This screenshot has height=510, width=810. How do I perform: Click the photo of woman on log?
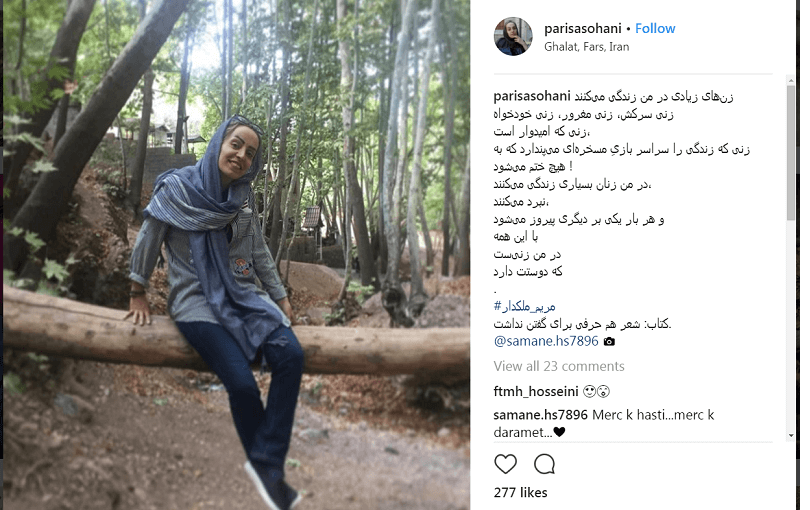click(x=237, y=255)
